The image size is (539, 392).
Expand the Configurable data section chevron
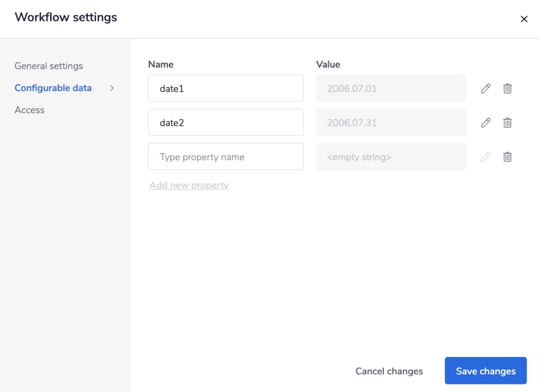(112, 88)
